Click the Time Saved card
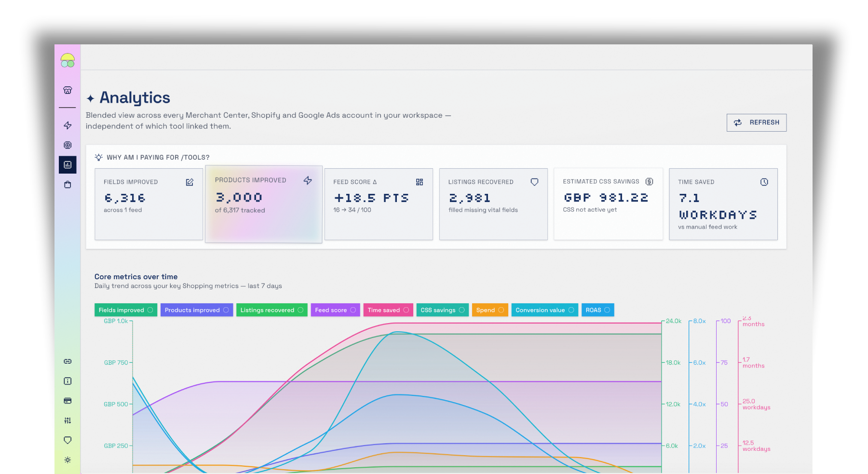 pos(723,204)
